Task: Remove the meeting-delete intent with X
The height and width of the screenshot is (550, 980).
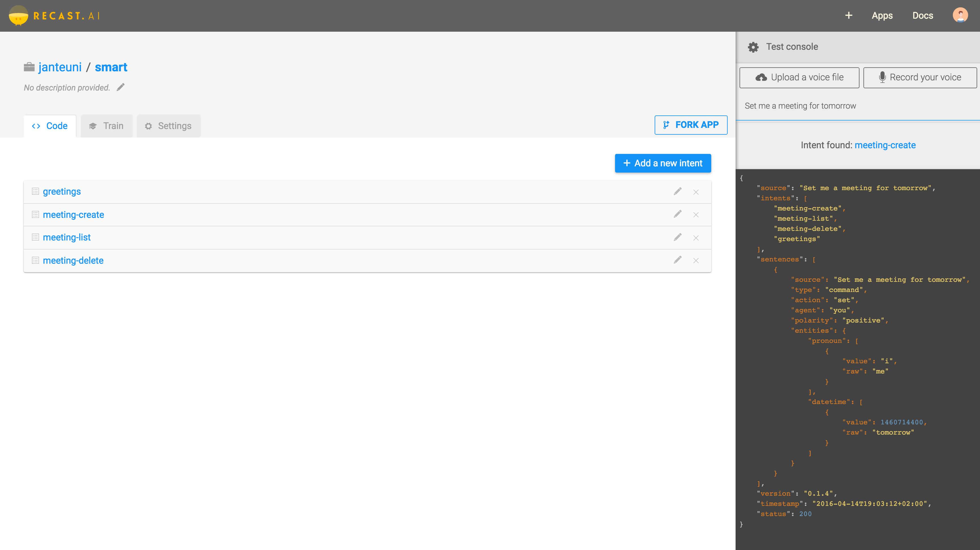Action: 696,261
